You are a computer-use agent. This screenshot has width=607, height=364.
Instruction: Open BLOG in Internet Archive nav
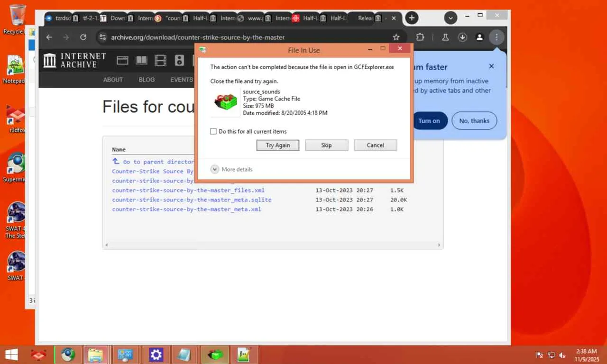147,80
